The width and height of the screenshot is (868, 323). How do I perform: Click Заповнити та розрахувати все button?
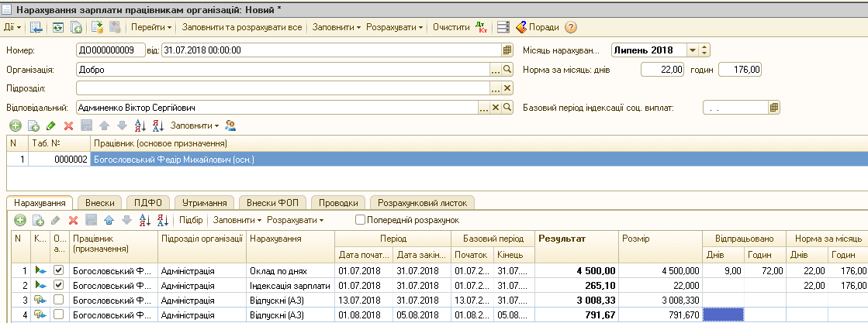coord(242,27)
